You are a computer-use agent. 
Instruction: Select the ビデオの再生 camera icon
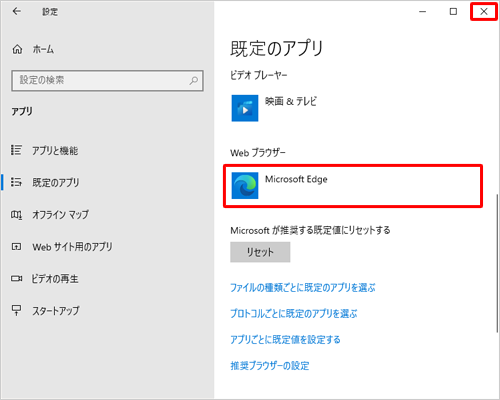tap(16, 278)
